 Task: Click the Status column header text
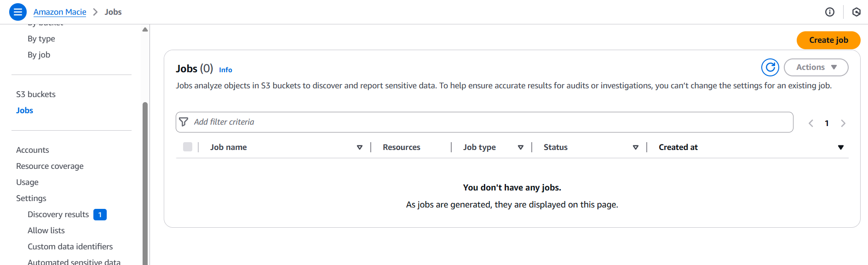556,147
